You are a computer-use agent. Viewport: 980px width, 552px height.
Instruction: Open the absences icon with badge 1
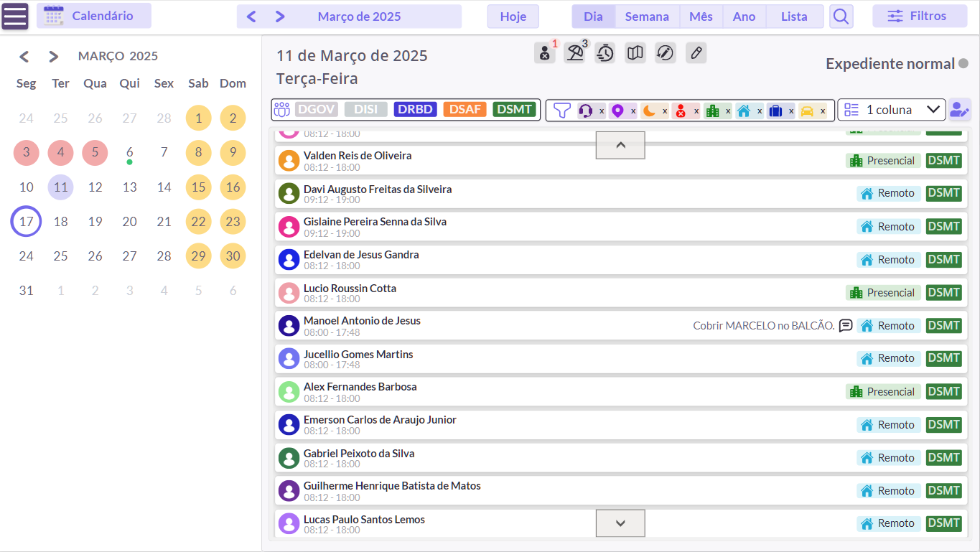pos(545,52)
